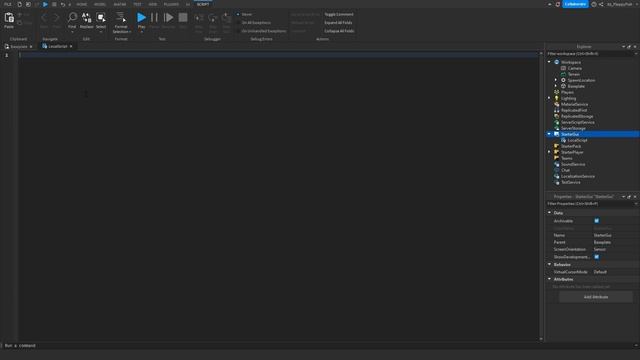Select Players service in Explorer
Screen dimensions: 640x360
(567, 92)
